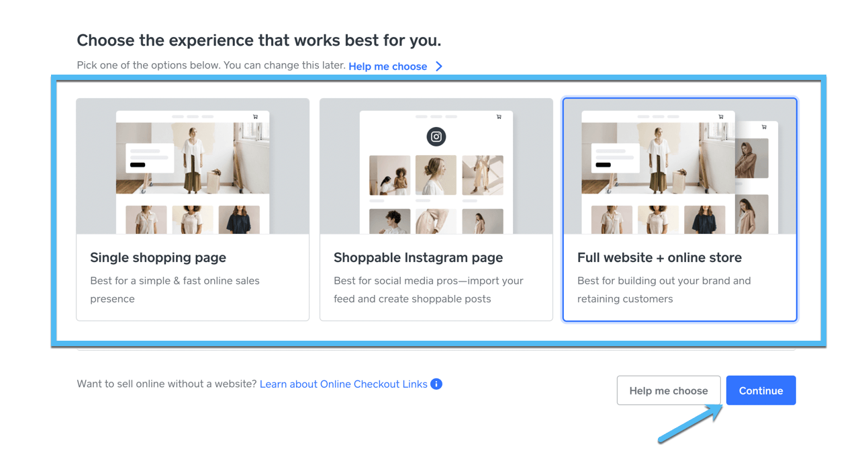868x461 pixels.
Task: Click the black button in Single shopping page mockup
Action: pos(138,165)
